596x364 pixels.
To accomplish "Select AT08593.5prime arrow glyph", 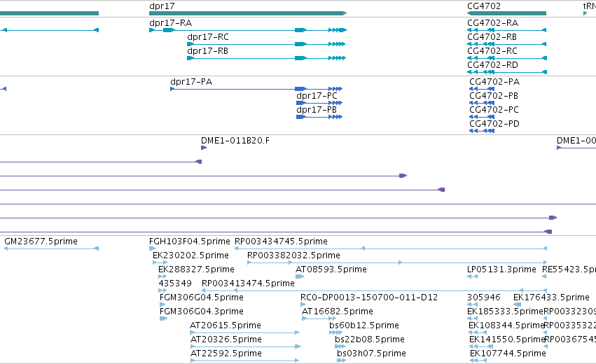I will click(x=300, y=276).
